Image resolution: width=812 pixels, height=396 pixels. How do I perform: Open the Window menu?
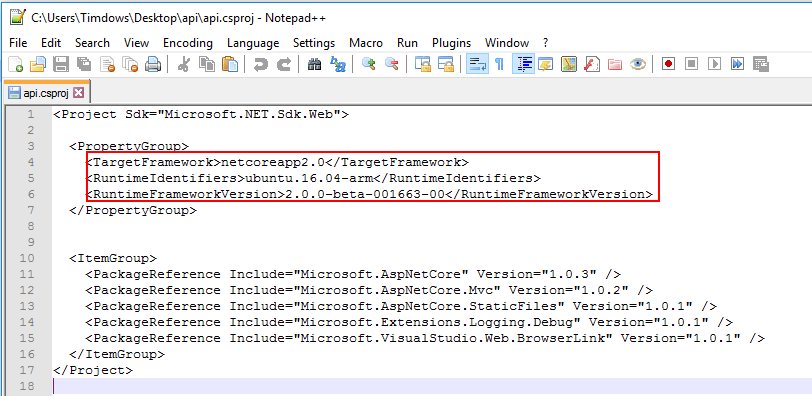click(x=506, y=43)
